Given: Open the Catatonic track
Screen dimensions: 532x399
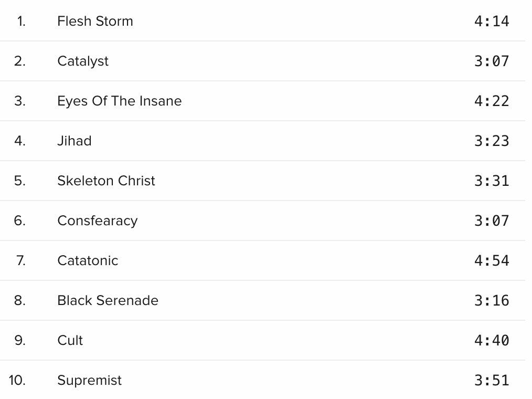Looking at the screenshot, I should 88,260.
